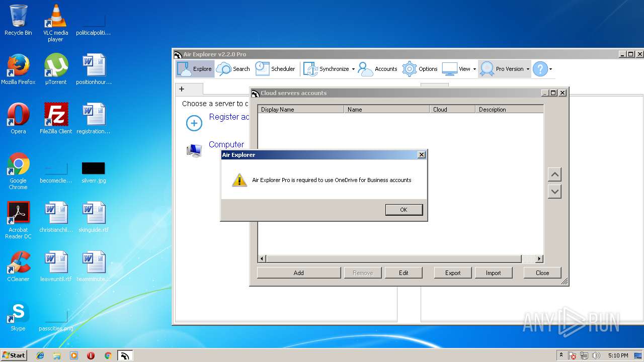
Task: Click the Register account link
Action: click(x=229, y=117)
